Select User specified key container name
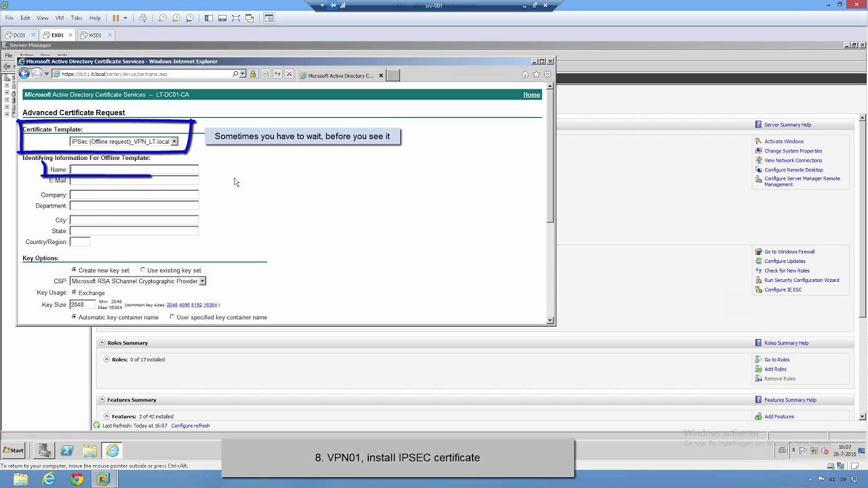 pyautogui.click(x=172, y=317)
